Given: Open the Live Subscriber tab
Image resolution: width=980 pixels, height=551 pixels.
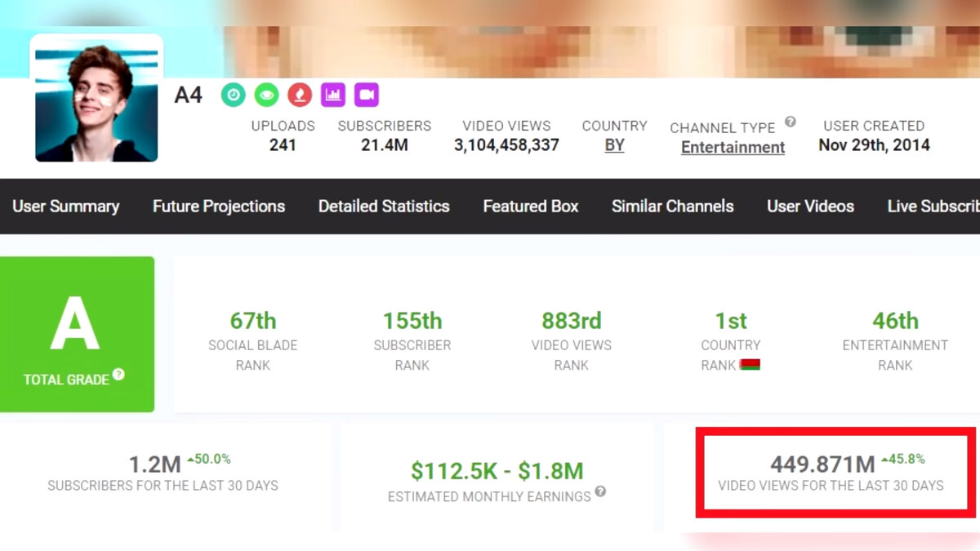Looking at the screenshot, I should (933, 207).
